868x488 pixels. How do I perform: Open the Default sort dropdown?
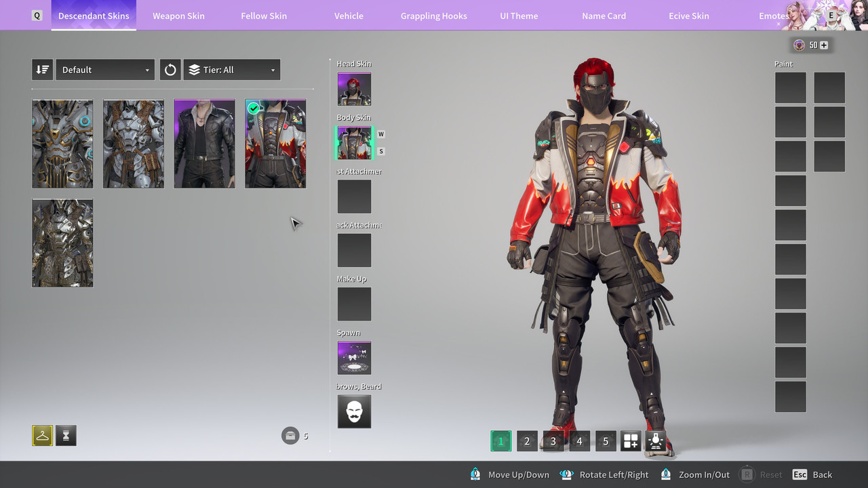[105, 70]
